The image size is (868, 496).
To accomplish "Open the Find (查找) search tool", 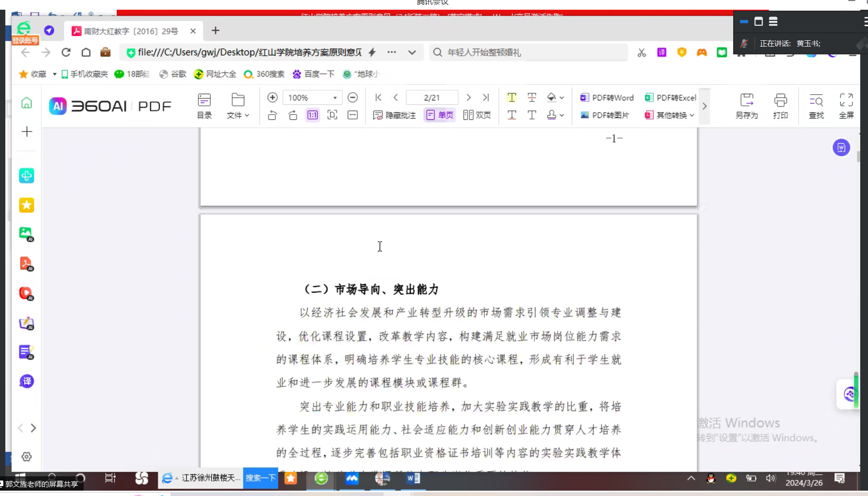I will click(816, 106).
